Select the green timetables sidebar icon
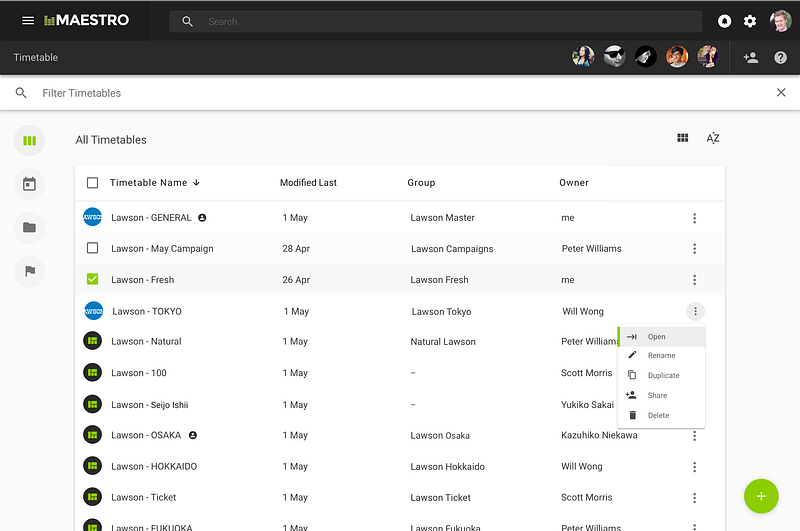Screen dimensions: 800x531 pos(30,141)
